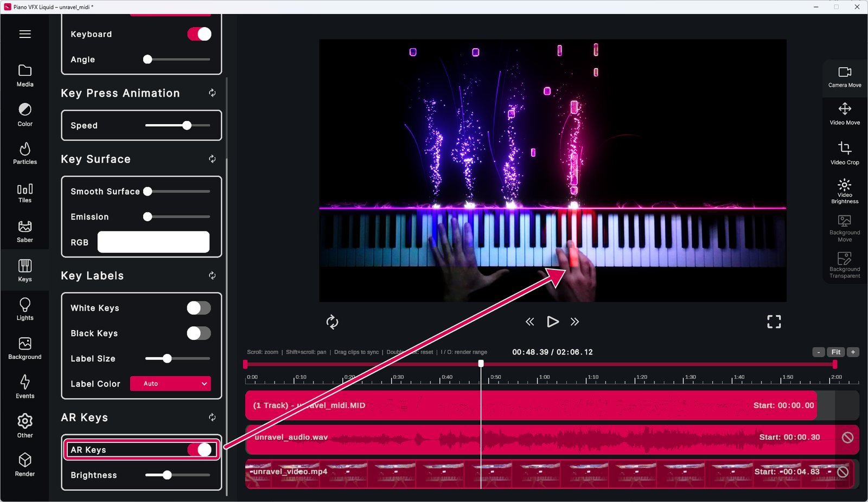Open the Lights panel
This screenshot has height=502, width=868.
(25, 309)
